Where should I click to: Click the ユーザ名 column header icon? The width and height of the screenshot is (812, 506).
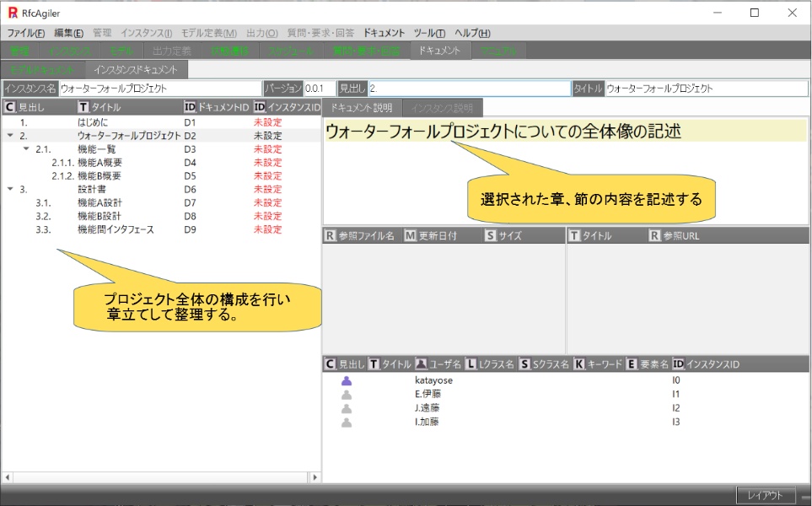pyautogui.click(x=421, y=364)
